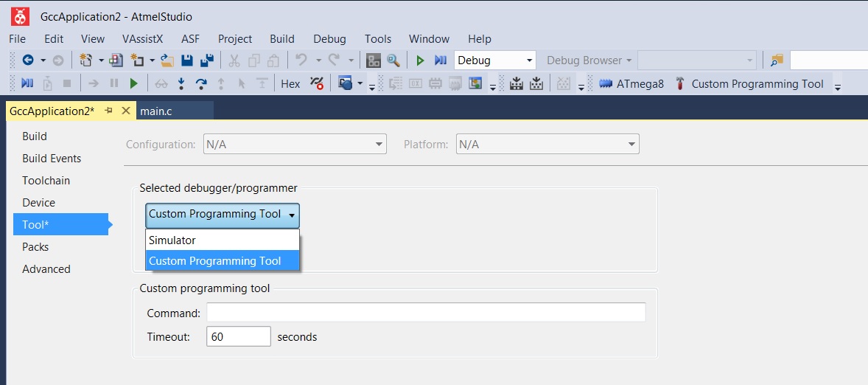Image resolution: width=868 pixels, height=385 pixels.
Task: Click Start Debugging and Break beside Debug dropdown
Action: (x=441, y=60)
